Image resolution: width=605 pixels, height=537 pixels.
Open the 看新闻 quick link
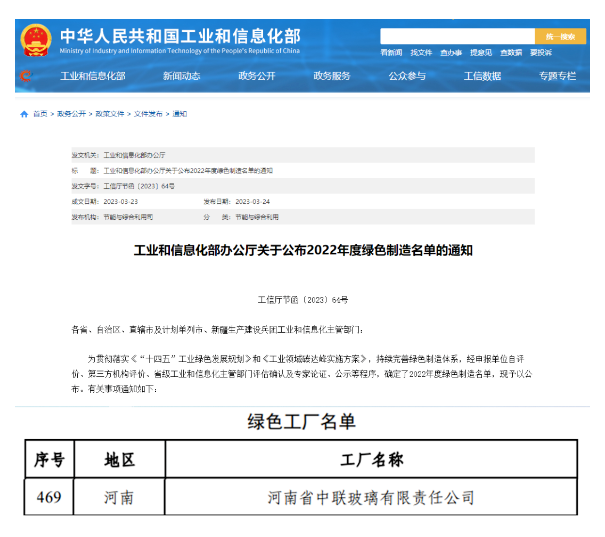(x=391, y=52)
